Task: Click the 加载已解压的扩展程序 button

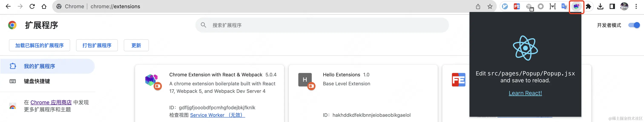Action: pyautogui.click(x=39, y=46)
